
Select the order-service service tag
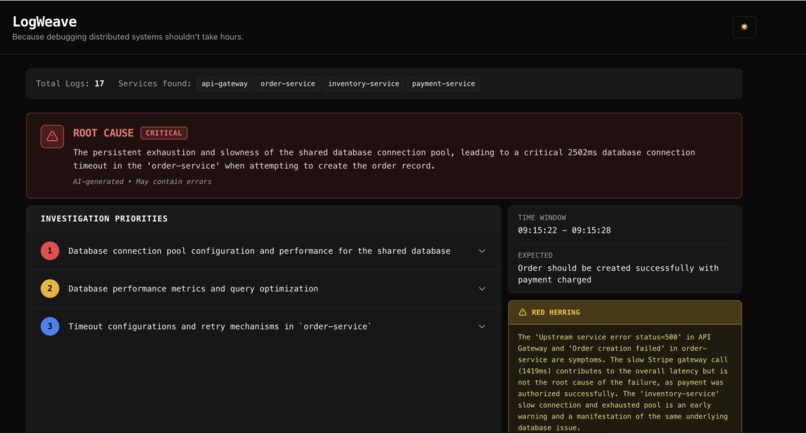(x=288, y=84)
